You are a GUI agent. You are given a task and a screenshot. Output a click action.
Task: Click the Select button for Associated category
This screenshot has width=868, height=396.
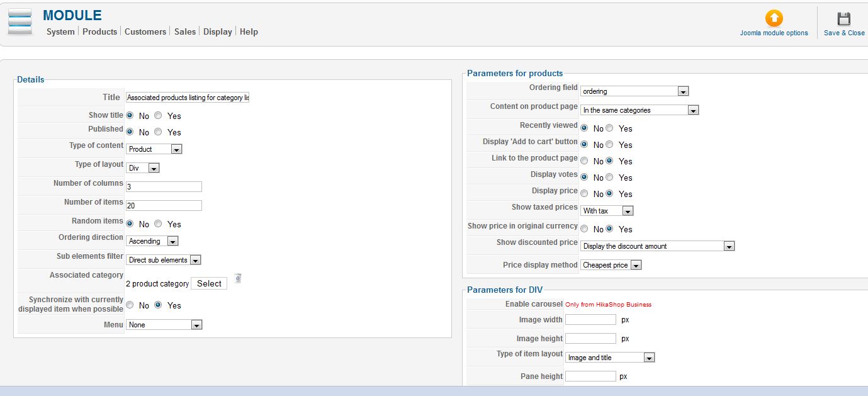209,284
